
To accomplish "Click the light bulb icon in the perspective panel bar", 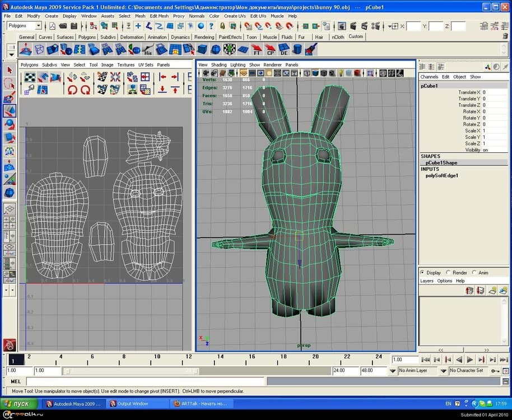I will click(341, 72).
